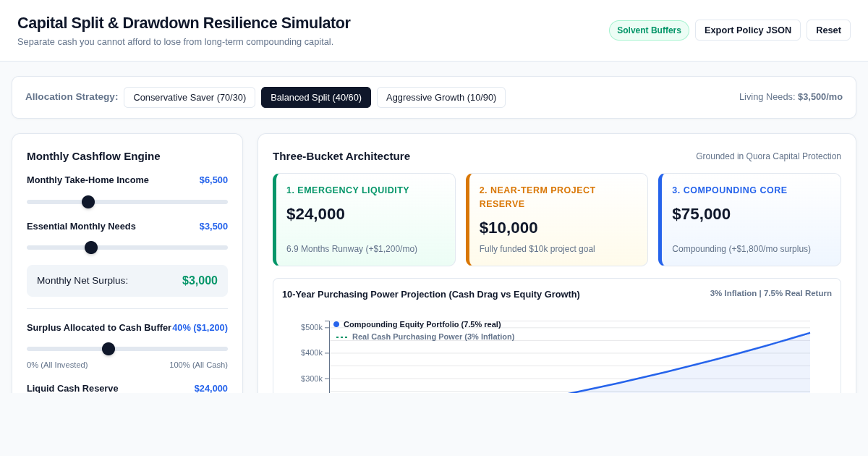Click the Solvent Buffers status badge

click(649, 30)
